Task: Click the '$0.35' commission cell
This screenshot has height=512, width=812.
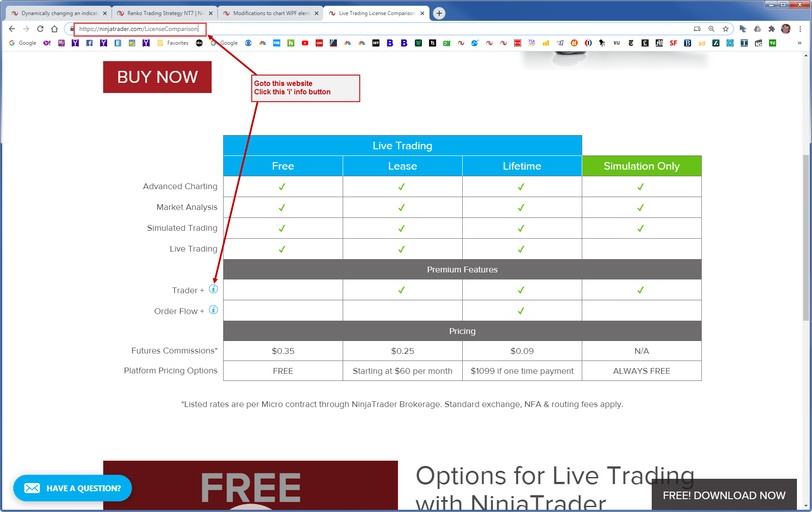Action: tap(283, 351)
